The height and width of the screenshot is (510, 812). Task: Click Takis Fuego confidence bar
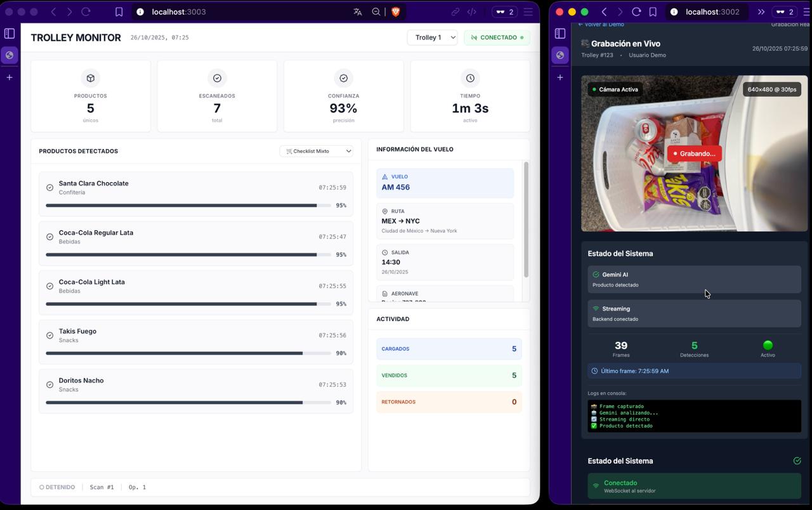pos(188,353)
